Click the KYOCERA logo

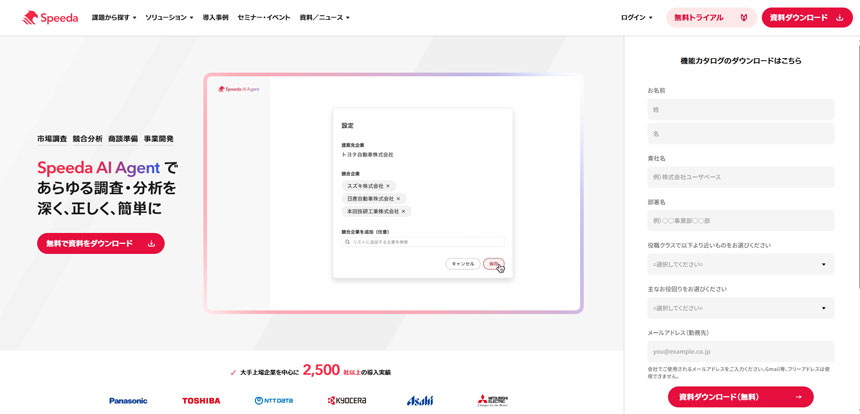(347, 401)
